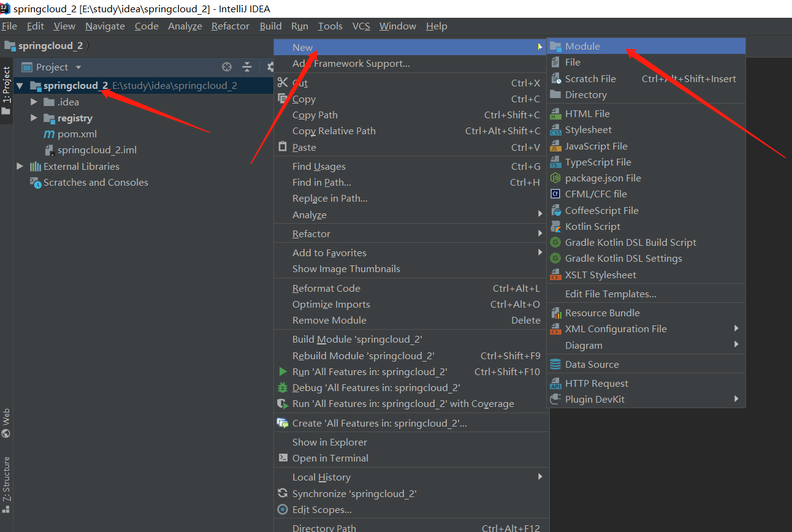Click the Scroll from Source target icon
The image size is (792, 532).
click(227, 67)
